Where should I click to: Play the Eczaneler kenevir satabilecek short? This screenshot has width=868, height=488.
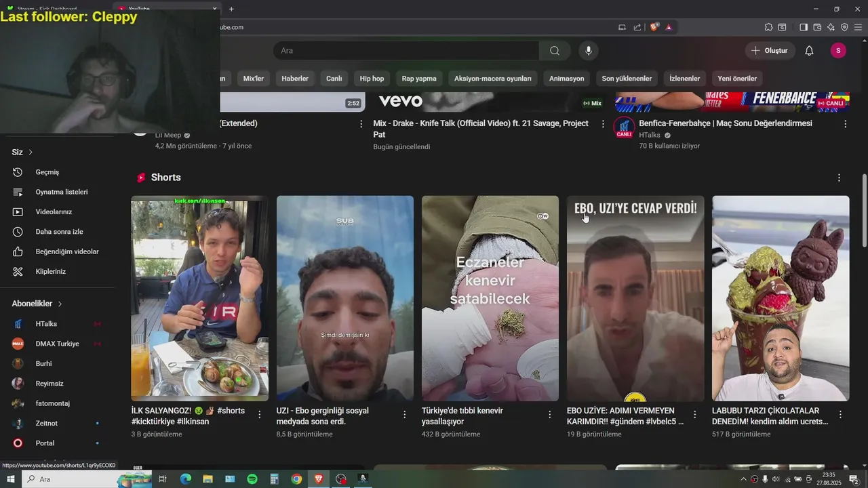(490, 298)
